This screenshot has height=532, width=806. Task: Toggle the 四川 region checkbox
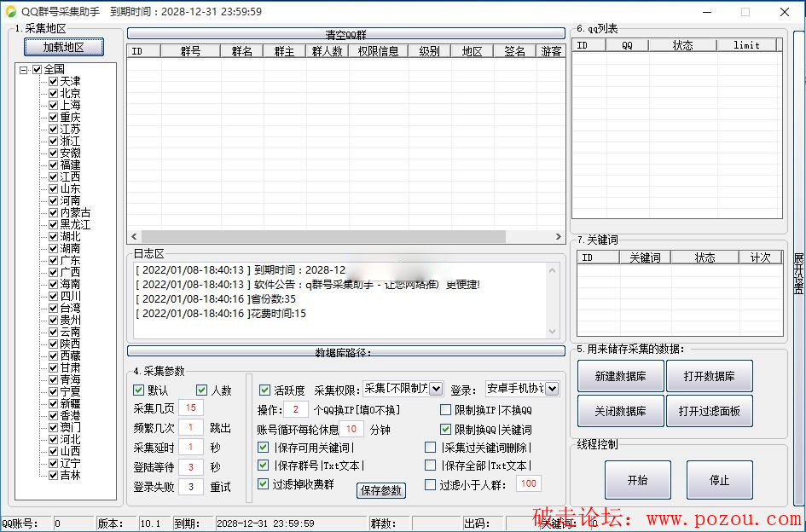tap(53, 296)
